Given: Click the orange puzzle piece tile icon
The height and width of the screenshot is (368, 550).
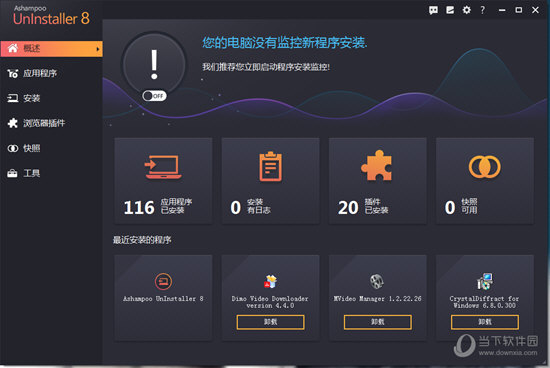Looking at the screenshot, I should [x=377, y=165].
